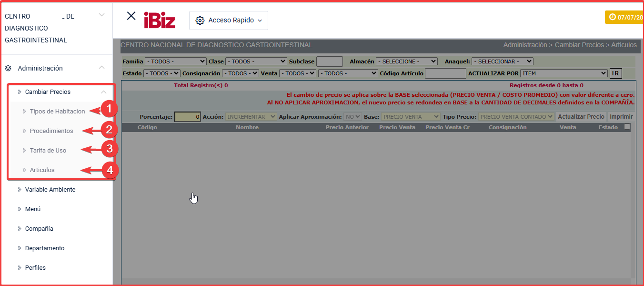The width and height of the screenshot is (644, 286).
Task: Open Perfiles menu item
Action: click(35, 267)
